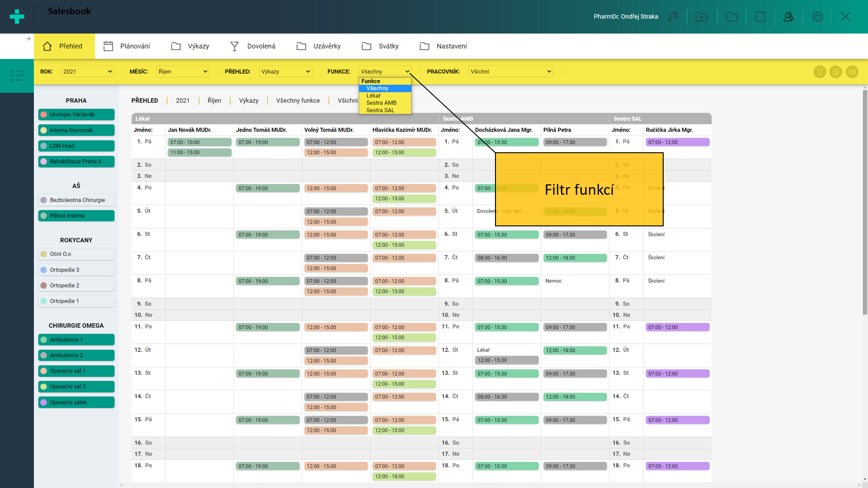
Task: Select Sestra AMB in the Funkce list
Action: tap(381, 103)
